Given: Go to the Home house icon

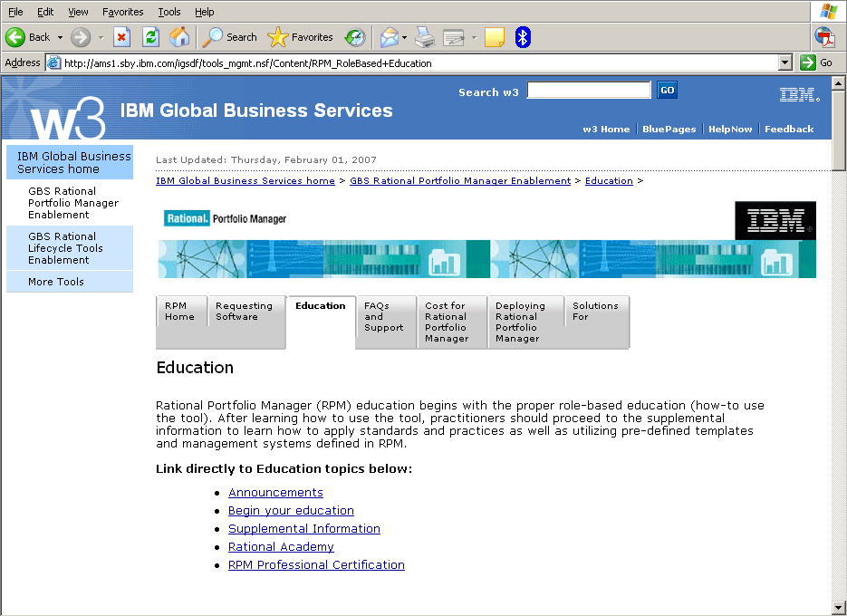Looking at the screenshot, I should point(179,37).
